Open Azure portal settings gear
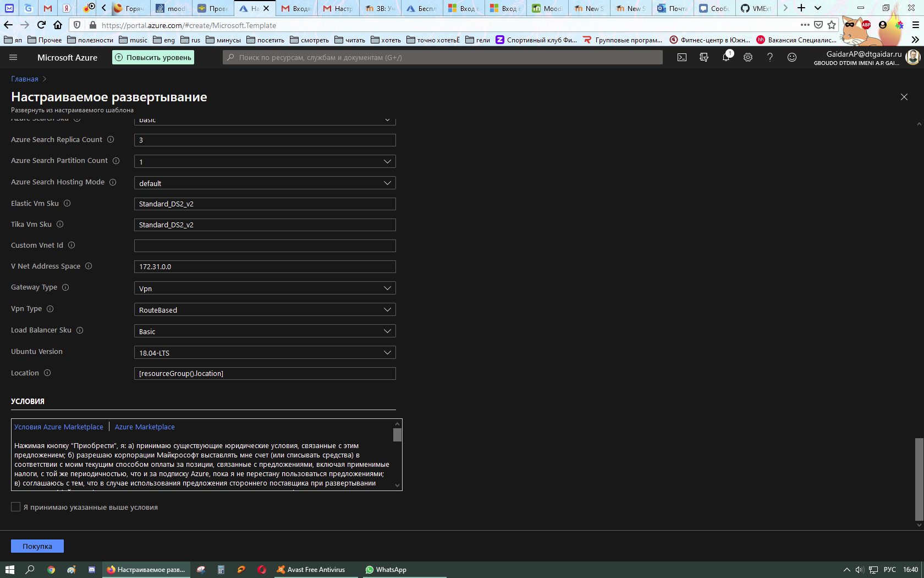 tap(748, 57)
